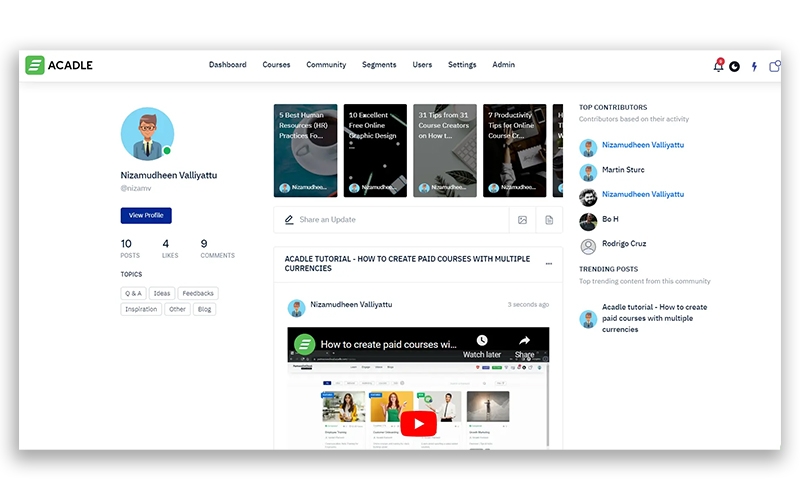
Task: Open the first Nizamudheen Valliyattu contributor link
Action: (x=643, y=145)
